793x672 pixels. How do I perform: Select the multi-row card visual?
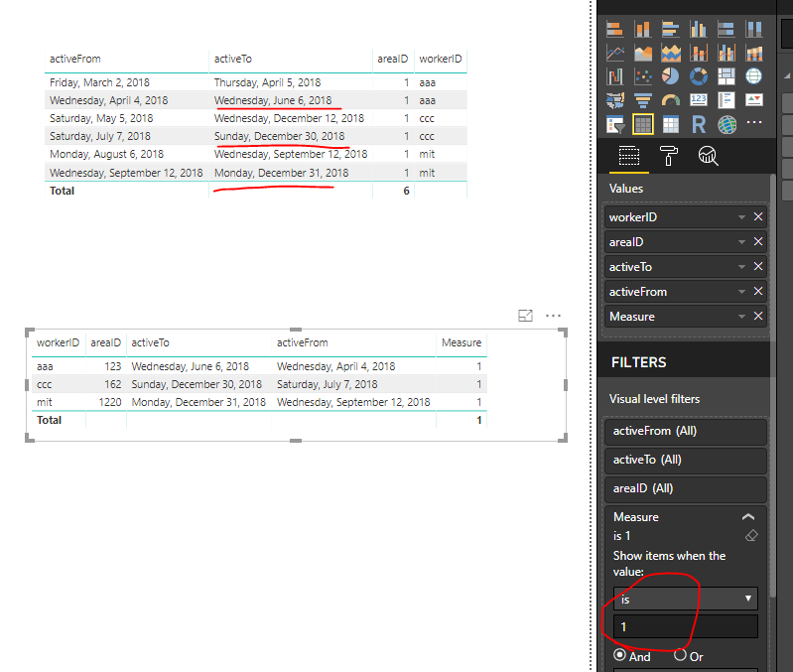(727, 100)
